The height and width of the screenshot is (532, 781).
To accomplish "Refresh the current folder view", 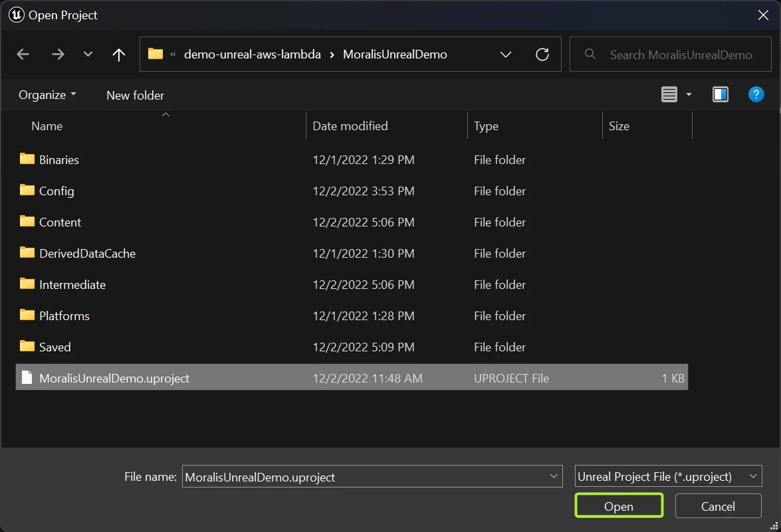I will [x=542, y=54].
